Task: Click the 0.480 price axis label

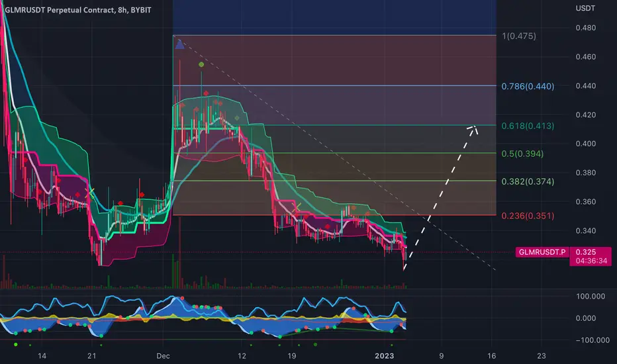Action: [x=585, y=28]
